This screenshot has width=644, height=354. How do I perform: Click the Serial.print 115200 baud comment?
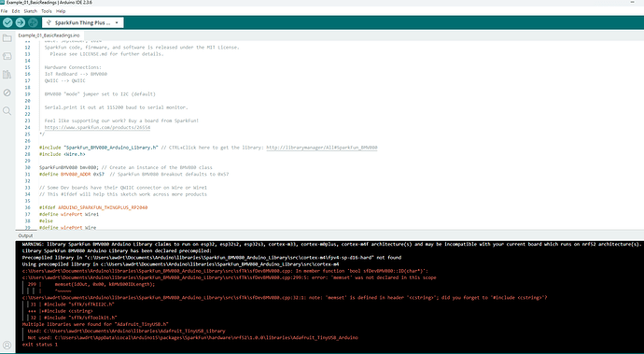tap(117, 107)
